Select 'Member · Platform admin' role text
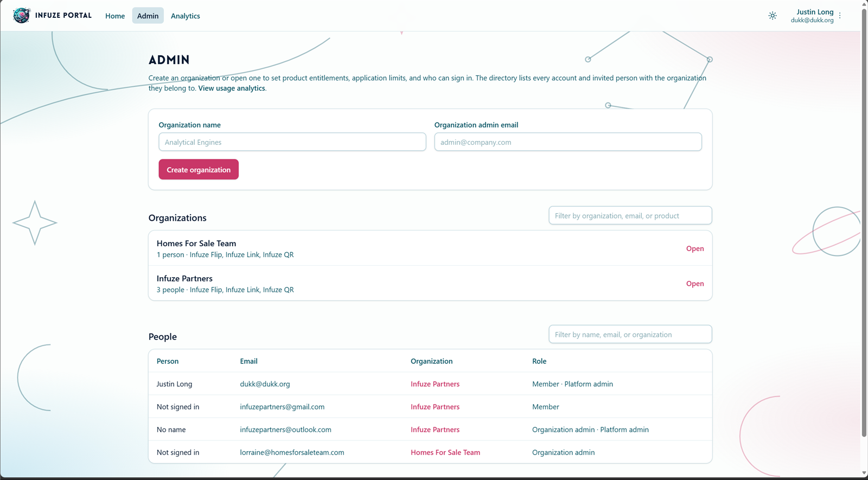The width and height of the screenshot is (868, 480). (x=572, y=384)
